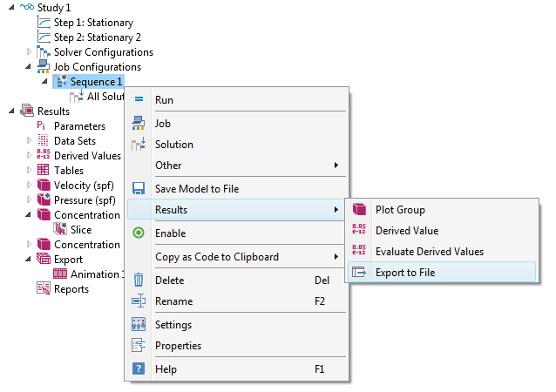The height and width of the screenshot is (392, 556).
Task: Collapse the Study 1 tree node
Action: click(11, 7)
